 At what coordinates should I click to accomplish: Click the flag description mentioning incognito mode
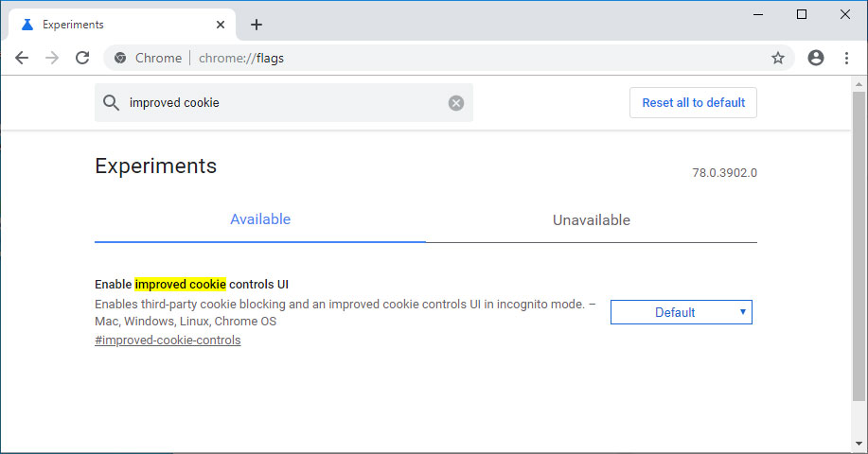point(345,312)
